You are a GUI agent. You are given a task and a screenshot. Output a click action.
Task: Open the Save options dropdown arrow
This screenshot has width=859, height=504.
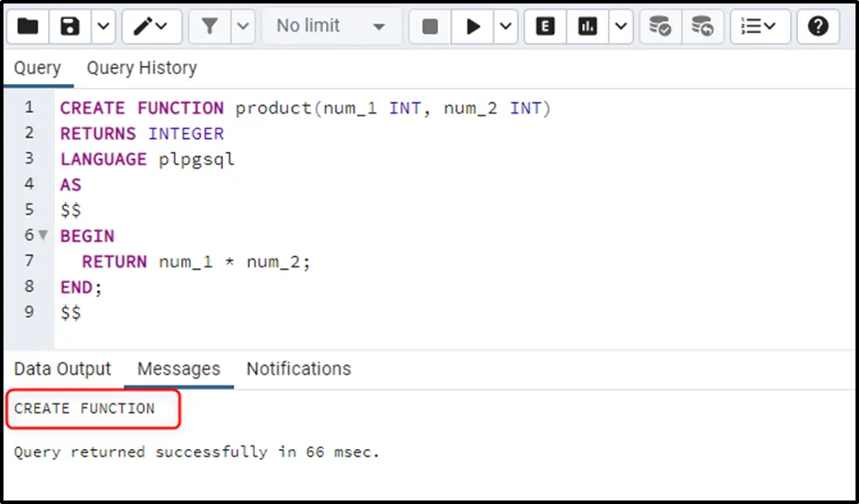(102, 27)
